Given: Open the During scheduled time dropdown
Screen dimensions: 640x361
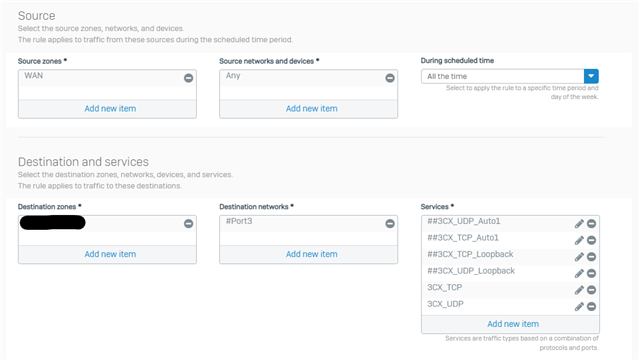Looking at the screenshot, I should 591,76.
